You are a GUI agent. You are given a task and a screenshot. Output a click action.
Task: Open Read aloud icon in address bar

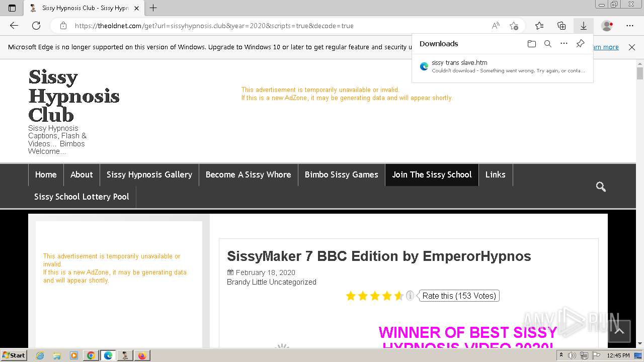pos(496,26)
